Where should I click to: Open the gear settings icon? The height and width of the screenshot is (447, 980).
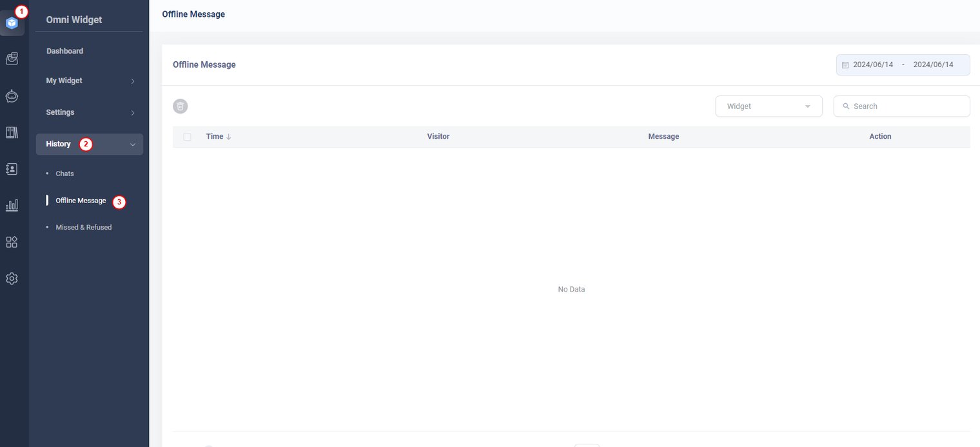[x=12, y=279]
